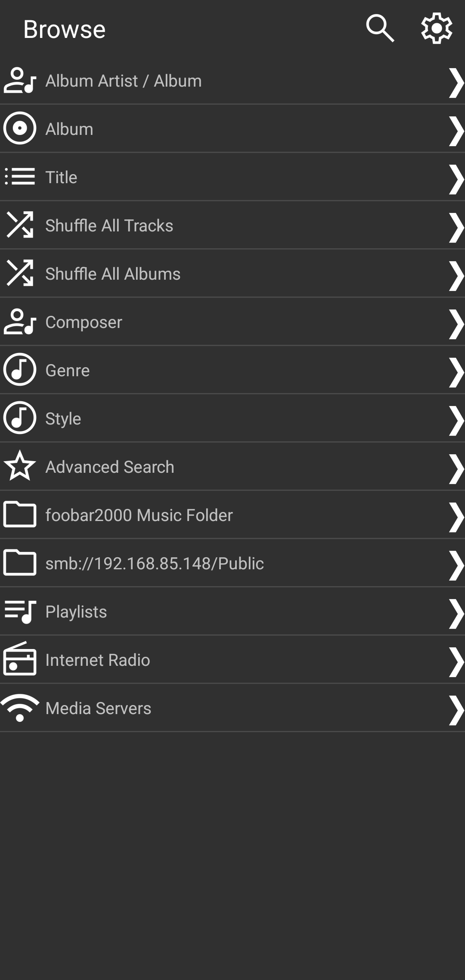The width and height of the screenshot is (465, 980).
Task: Tap the shuffle icon for Shuffle All Tracks
Action: pyautogui.click(x=20, y=225)
